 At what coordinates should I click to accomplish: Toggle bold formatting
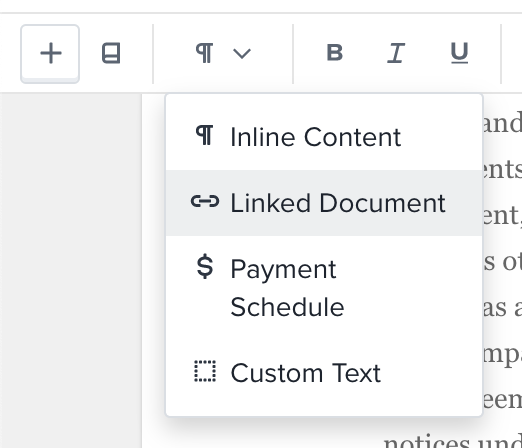click(x=335, y=53)
